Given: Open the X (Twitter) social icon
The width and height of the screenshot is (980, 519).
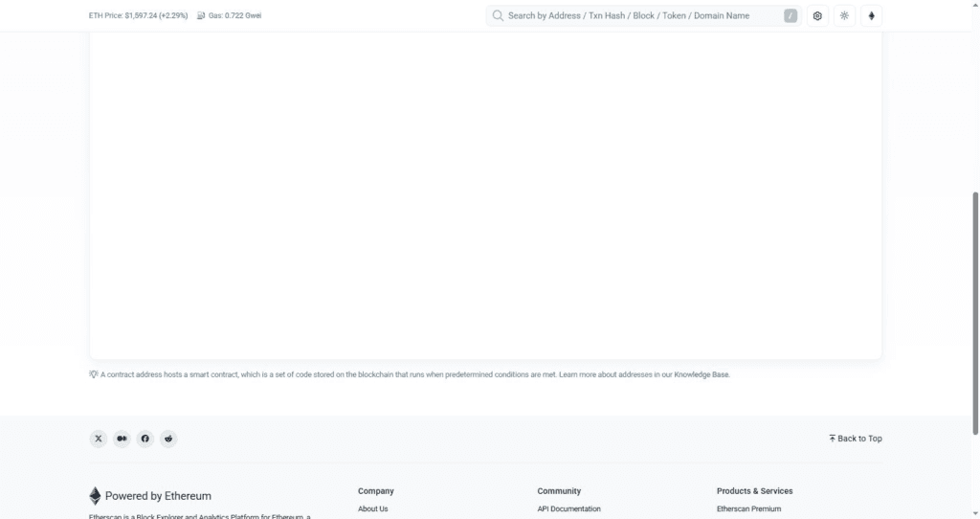Looking at the screenshot, I should 99,439.
